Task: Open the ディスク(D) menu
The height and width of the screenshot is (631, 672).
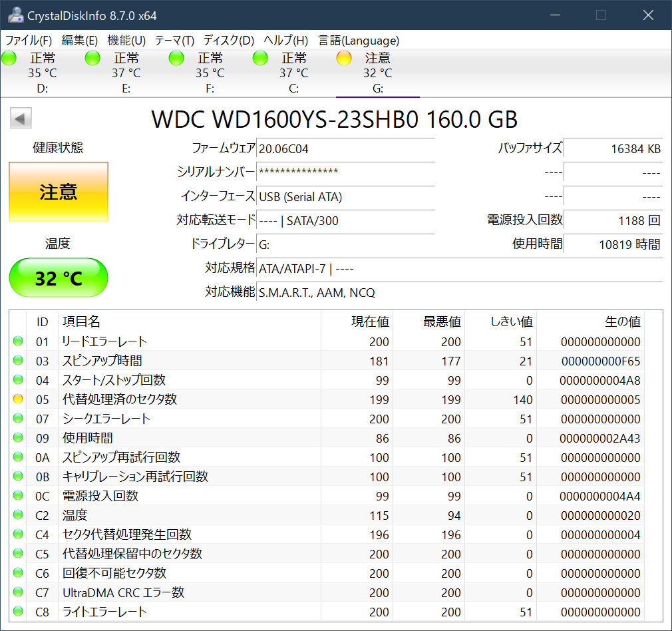Action: tap(229, 40)
